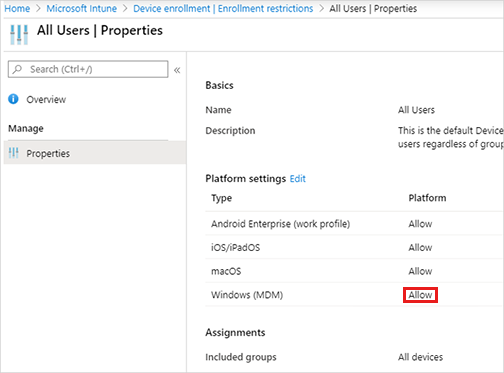Click the Description field label
504x373 pixels.
coord(230,130)
